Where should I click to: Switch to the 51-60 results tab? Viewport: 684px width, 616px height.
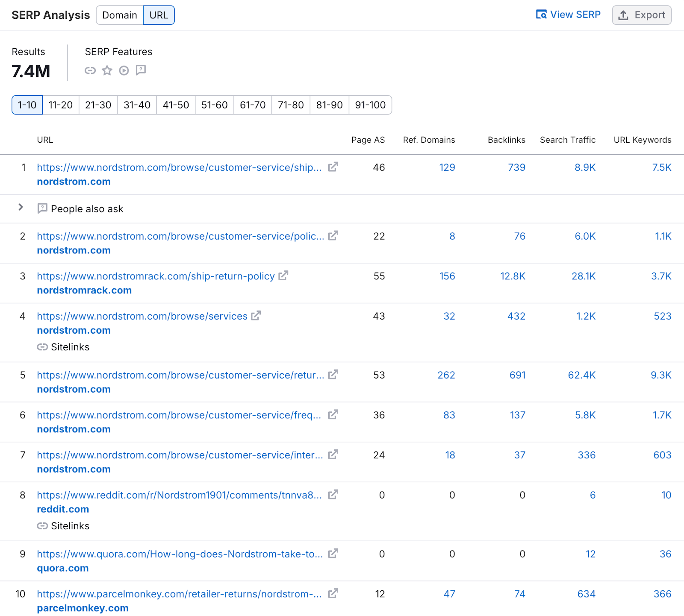pyautogui.click(x=214, y=105)
